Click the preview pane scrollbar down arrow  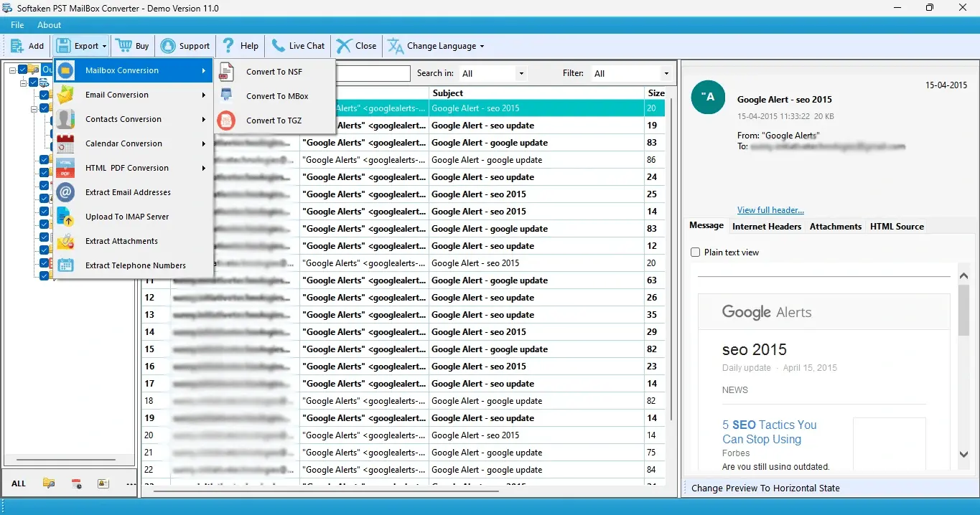[x=964, y=454]
